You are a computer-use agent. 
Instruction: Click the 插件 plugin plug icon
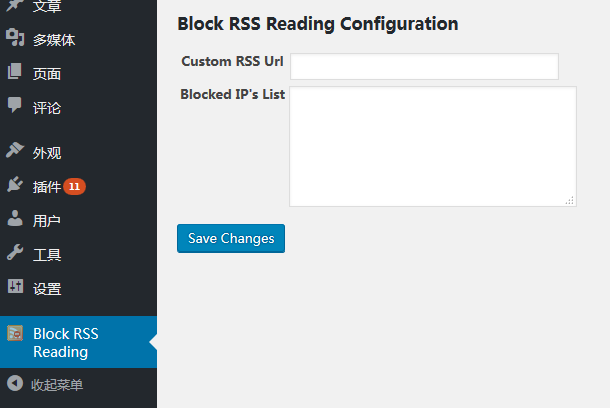(x=15, y=186)
